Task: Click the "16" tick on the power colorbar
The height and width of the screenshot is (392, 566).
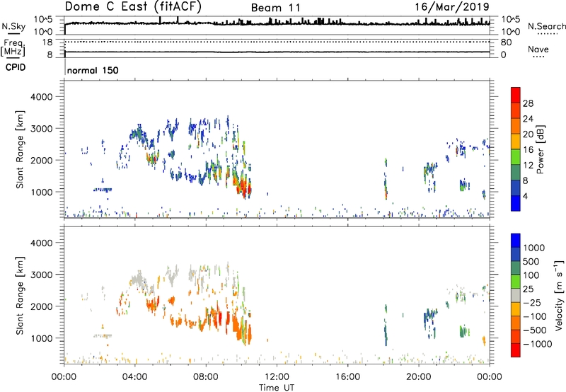Action: pos(528,150)
